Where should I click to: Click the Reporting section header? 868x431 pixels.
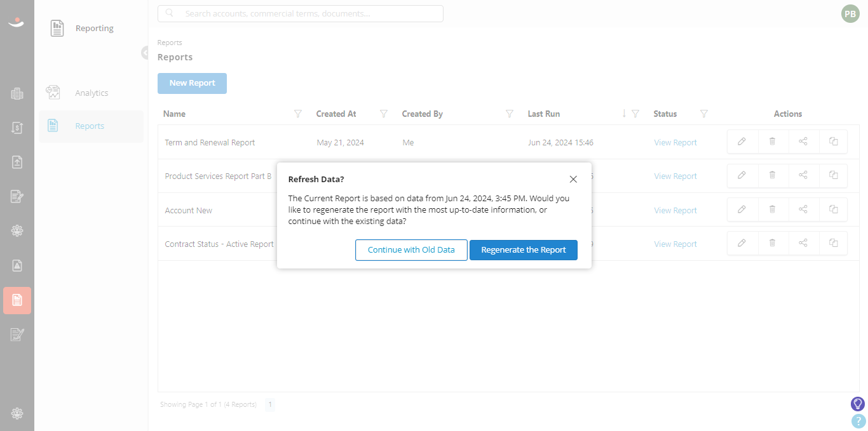(x=94, y=28)
